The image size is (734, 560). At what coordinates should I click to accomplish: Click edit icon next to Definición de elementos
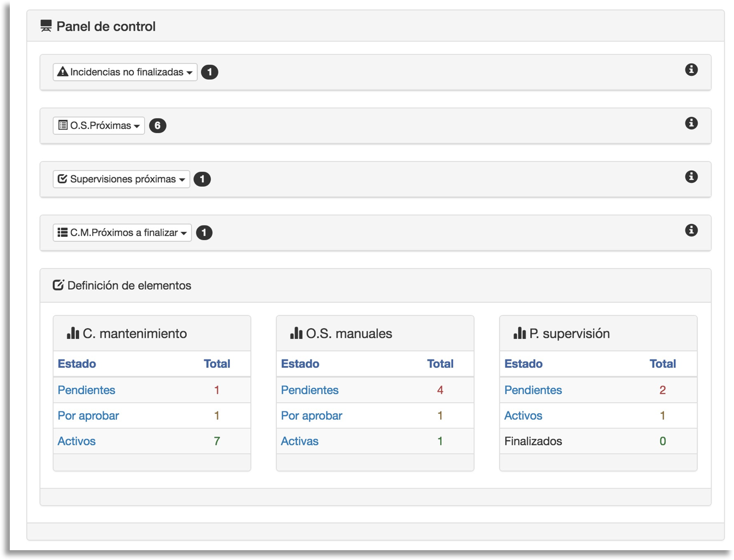(58, 285)
